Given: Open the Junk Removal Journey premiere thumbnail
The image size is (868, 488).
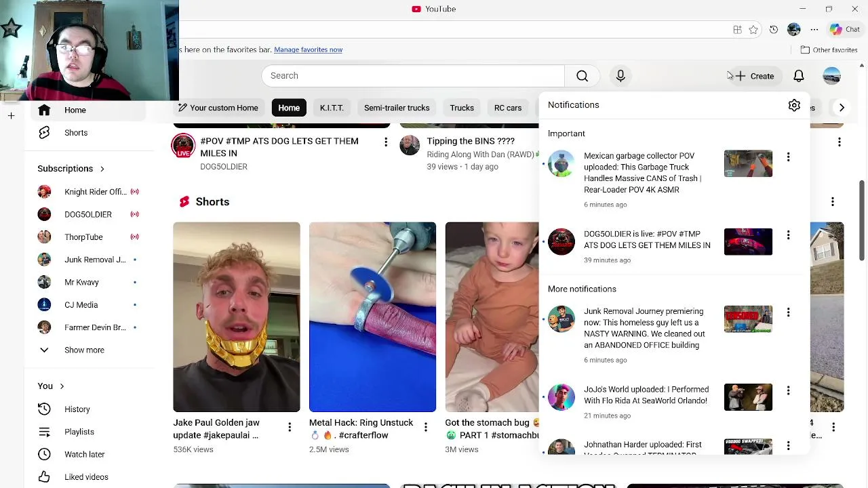Looking at the screenshot, I should (x=748, y=319).
